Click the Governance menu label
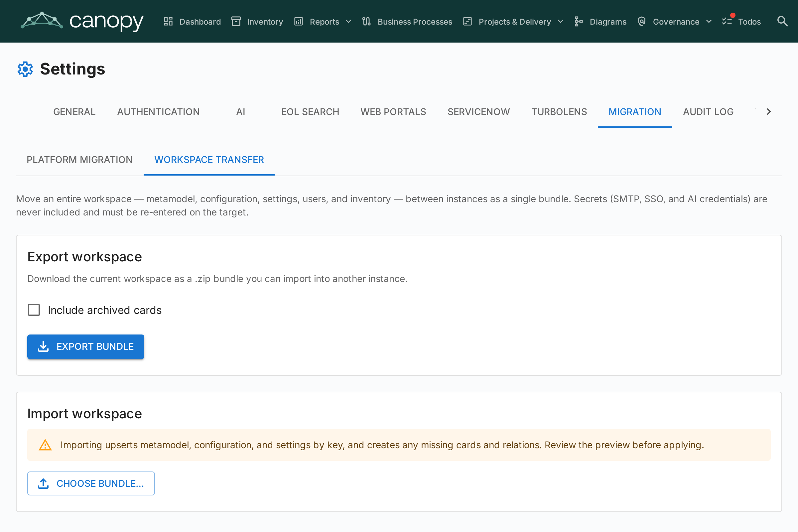Viewport: 798px width, 532px height. [x=676, y=22]
